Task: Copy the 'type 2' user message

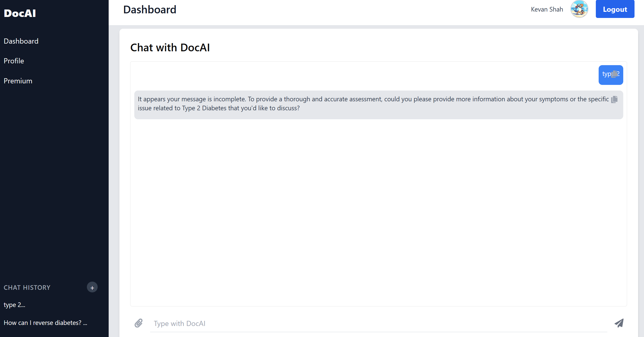Action: pyautogui.click(x=614, y=74)
